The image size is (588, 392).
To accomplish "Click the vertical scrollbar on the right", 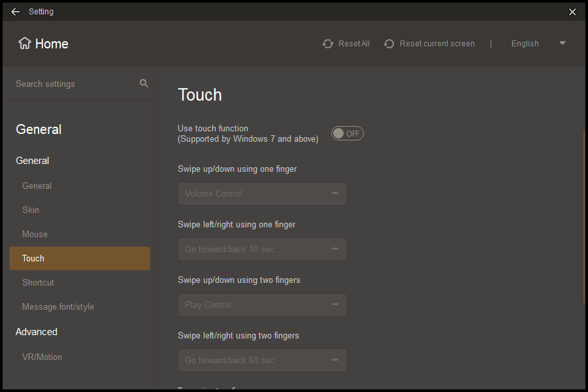I will [x=584, y=216].
